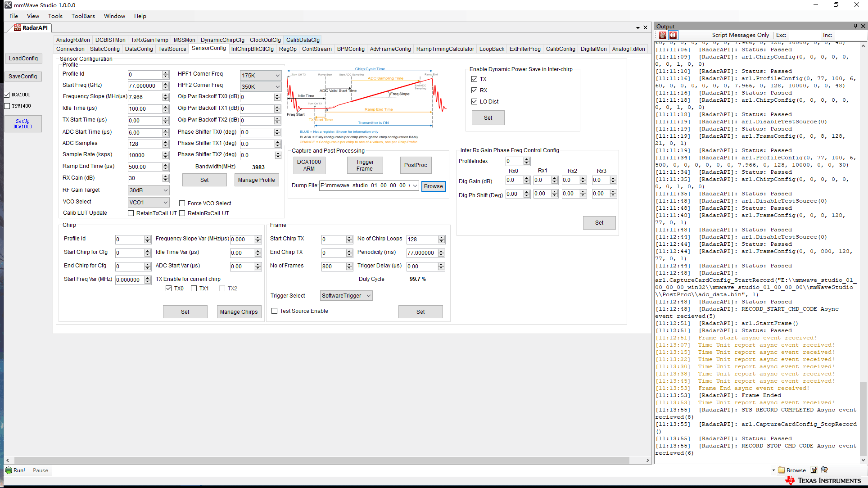Click the DCA1000 ARM button
This screenshot has width=868, height=488.
pyautogui.click(x=309, y=165)
